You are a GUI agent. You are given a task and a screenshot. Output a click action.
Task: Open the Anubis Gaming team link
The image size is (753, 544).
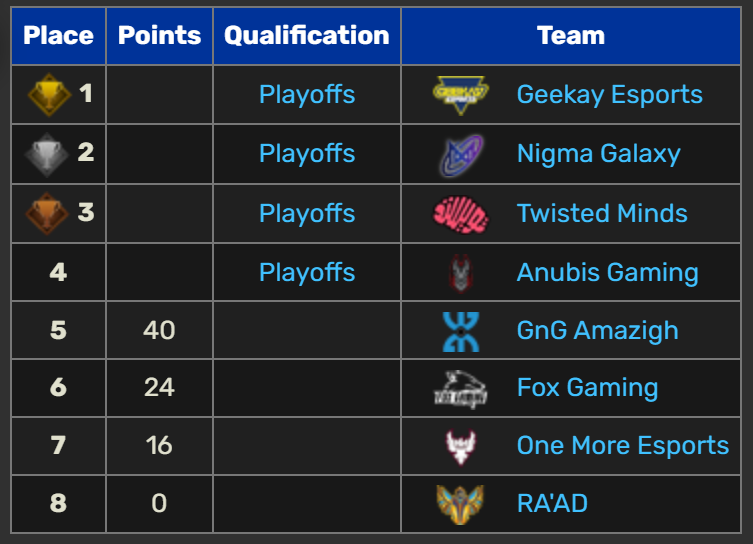coord(607,273)
